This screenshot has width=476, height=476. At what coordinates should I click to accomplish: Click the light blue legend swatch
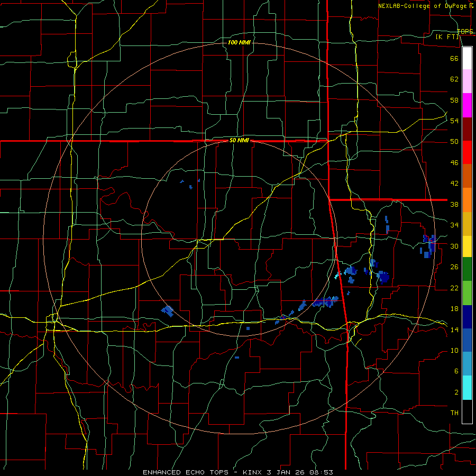pyautogui.click(x=467, y=364)
